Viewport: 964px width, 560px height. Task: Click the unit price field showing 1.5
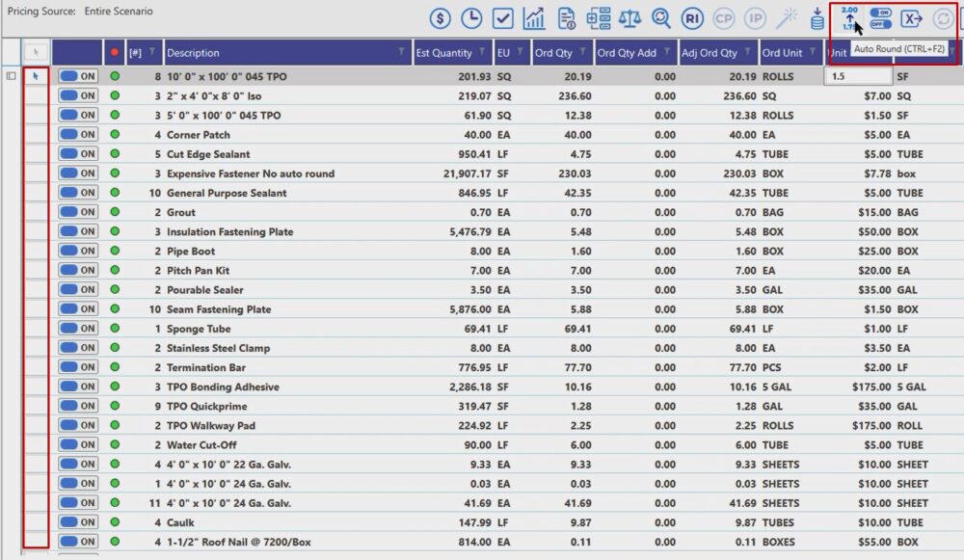(858, 75)
